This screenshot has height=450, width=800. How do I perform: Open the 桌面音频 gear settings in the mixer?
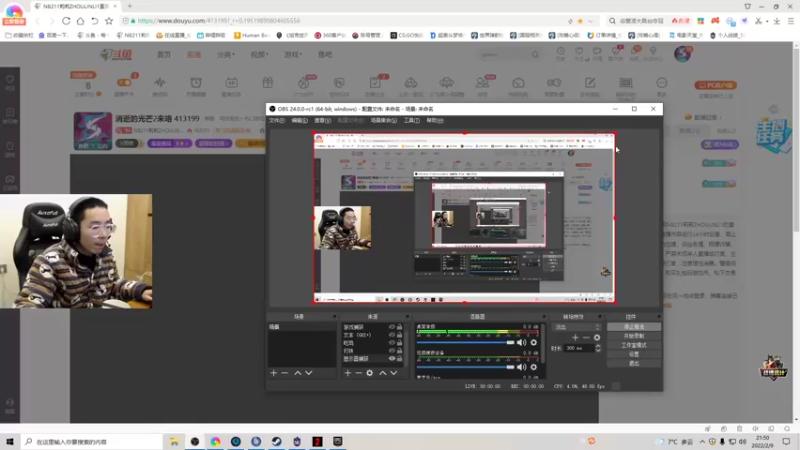pos(534,342)
